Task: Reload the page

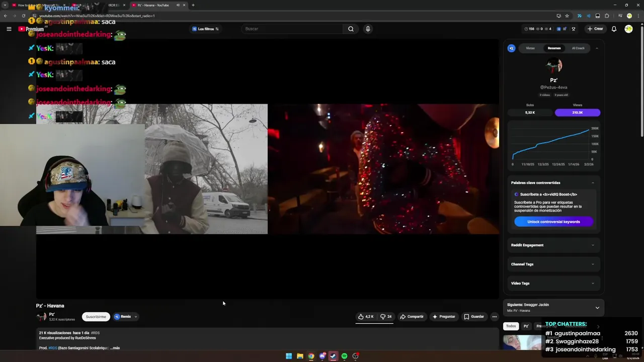Action: 23,16
